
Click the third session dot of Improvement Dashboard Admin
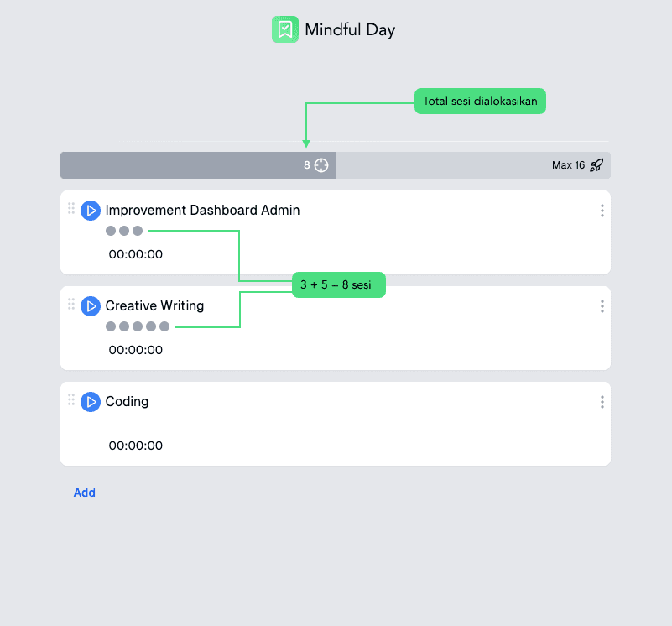click(138, 231)
